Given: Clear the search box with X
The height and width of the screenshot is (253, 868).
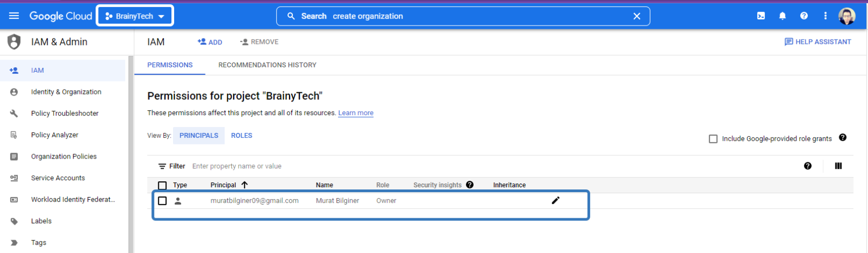Looking at the screenshot, I should (637, 16).
